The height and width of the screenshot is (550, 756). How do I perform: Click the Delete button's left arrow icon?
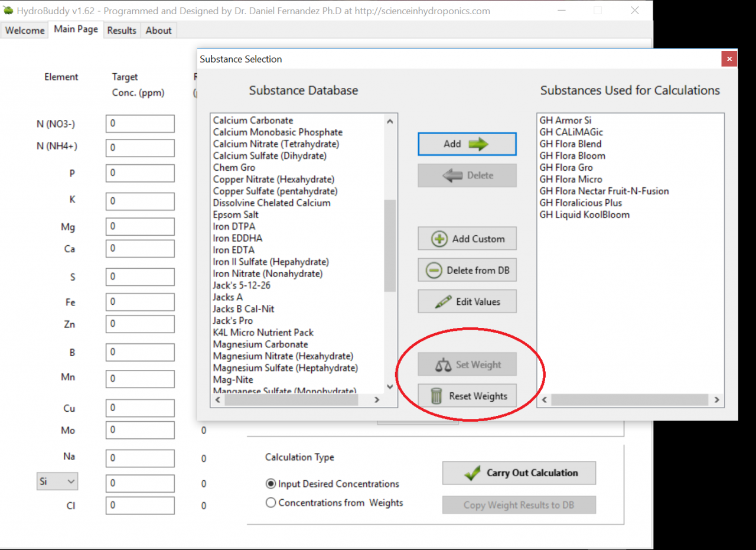(x=452, y=175)
